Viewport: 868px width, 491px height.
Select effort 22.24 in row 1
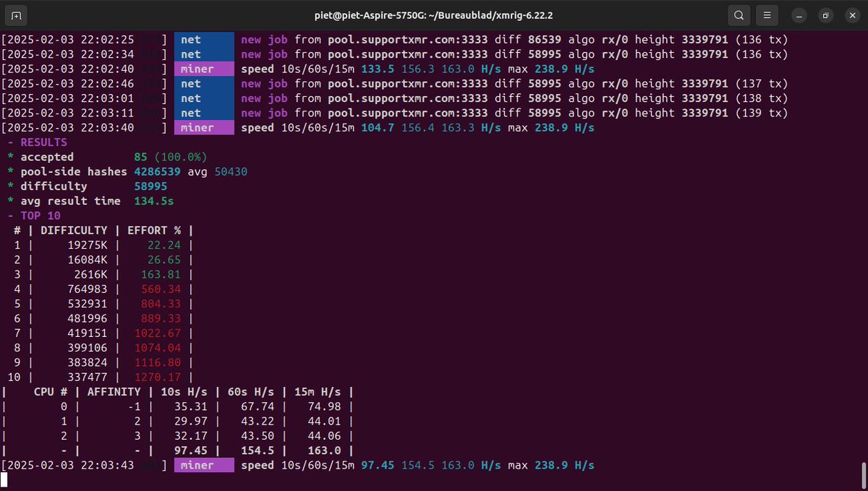pos(164,245)
